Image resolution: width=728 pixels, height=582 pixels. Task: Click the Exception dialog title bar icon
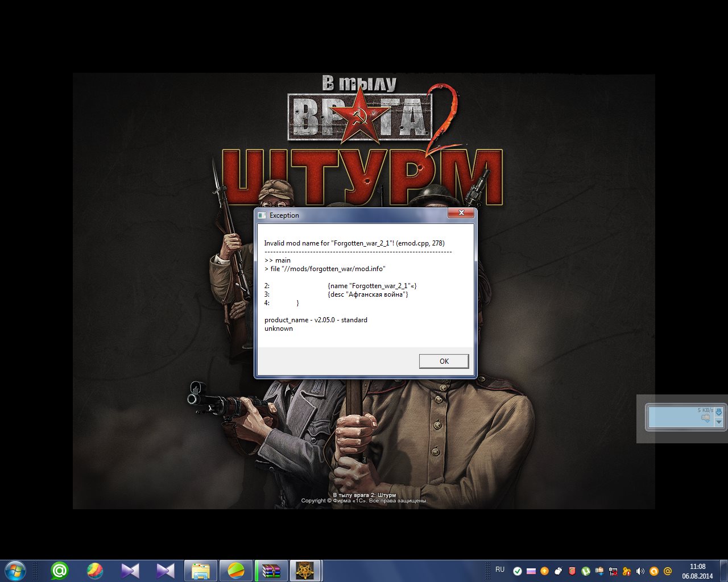point(262,215)
